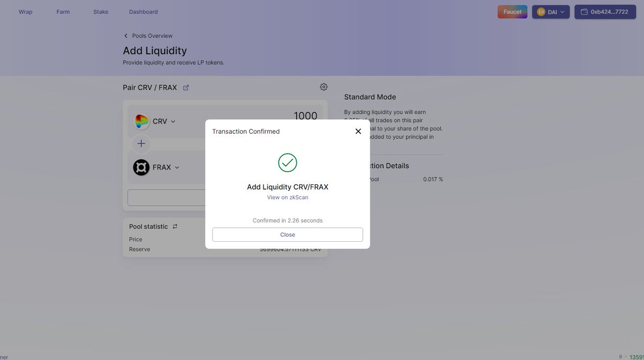Image resolution: width=644 pixels, height=360 pixels.
Task: Click the Close button in the dialog
Action: point(288,235)
